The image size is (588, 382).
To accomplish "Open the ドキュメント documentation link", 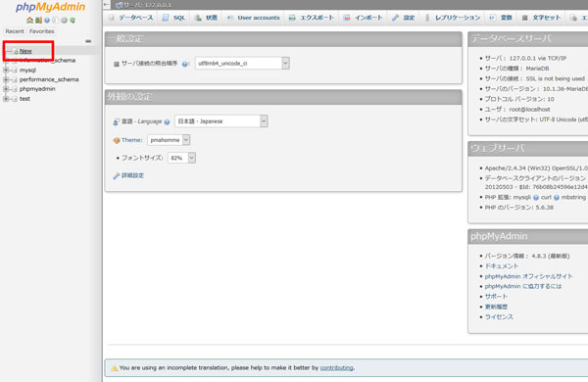I will coord(502,266).
